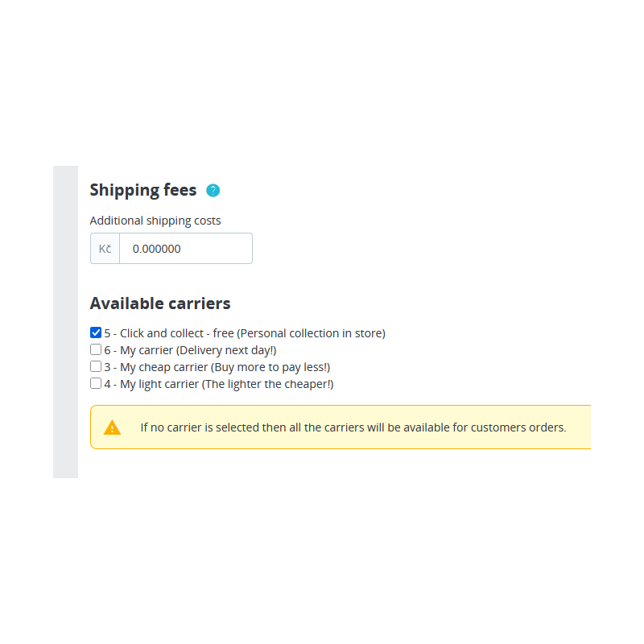The image size is (644, 644).
Task: Enable the My carrier checkbox
Action: click(96, 349)
